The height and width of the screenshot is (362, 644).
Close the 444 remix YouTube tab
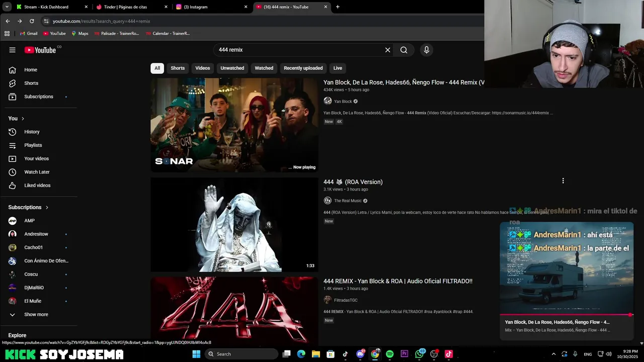point(326,7)
